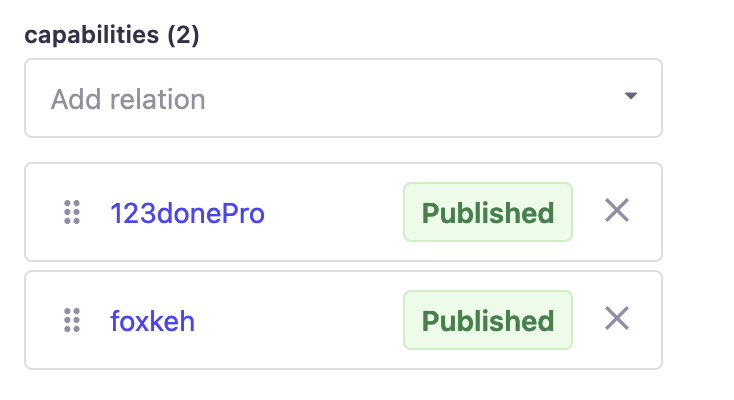Open the foxkeh capability link
Image resolution: width=734 pixels, height=400 pixels.
coord(152,321)
